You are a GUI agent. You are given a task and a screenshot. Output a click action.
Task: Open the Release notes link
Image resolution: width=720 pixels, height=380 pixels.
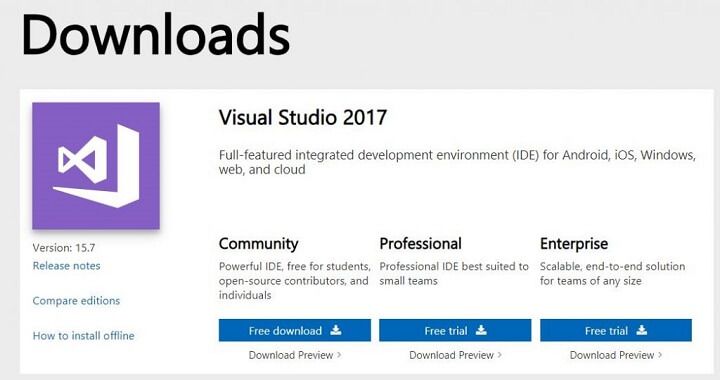[x=67, y=266]
